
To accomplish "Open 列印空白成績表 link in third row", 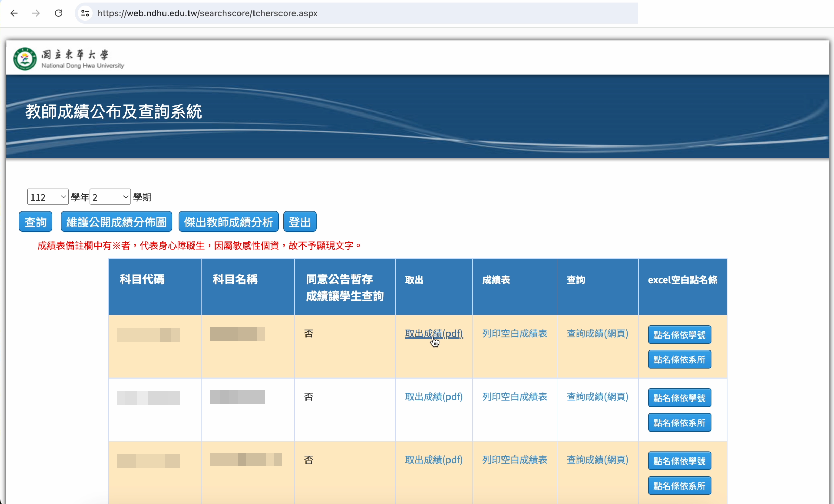I will [514, 460].
